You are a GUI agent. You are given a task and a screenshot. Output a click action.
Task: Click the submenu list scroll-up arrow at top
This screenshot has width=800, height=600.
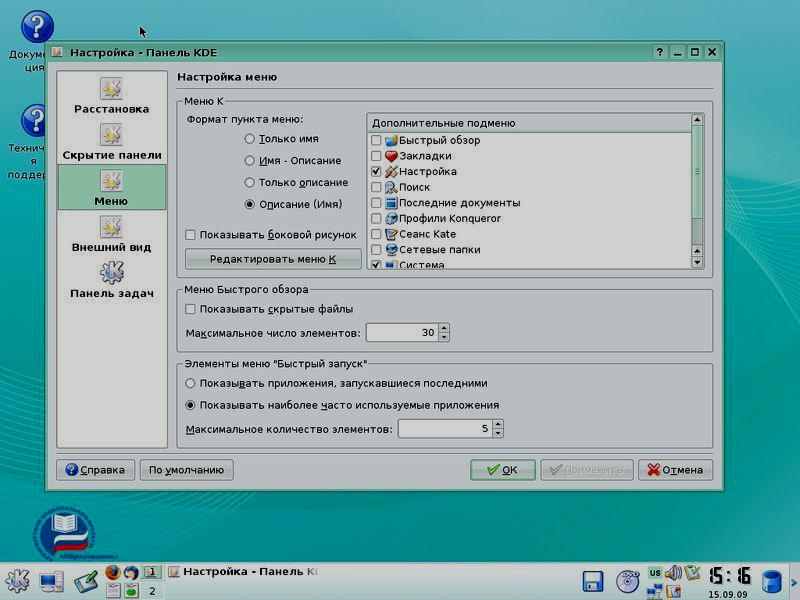(697, 120)
